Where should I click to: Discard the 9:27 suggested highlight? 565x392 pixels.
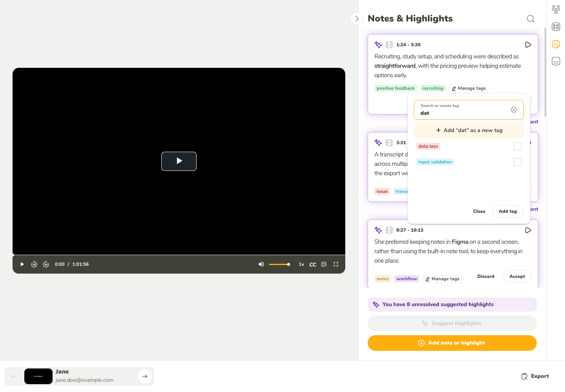click(486, 276)
